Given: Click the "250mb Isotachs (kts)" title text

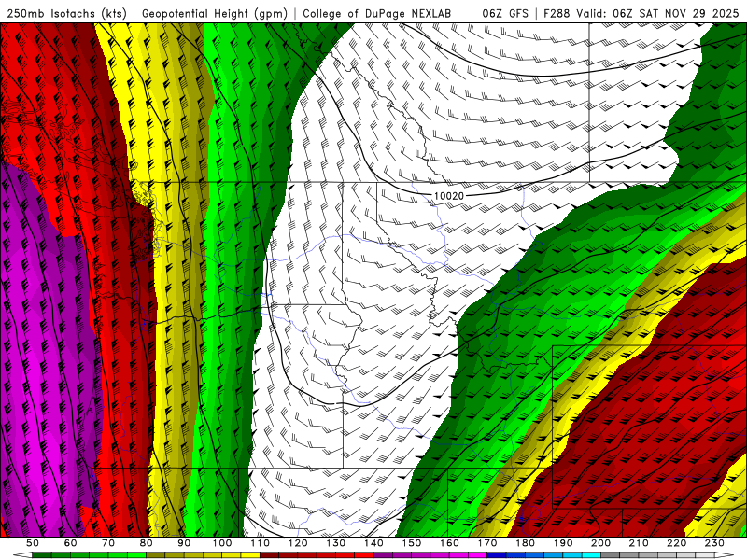Looking at the screenshot, I should [x=66, y=14].
